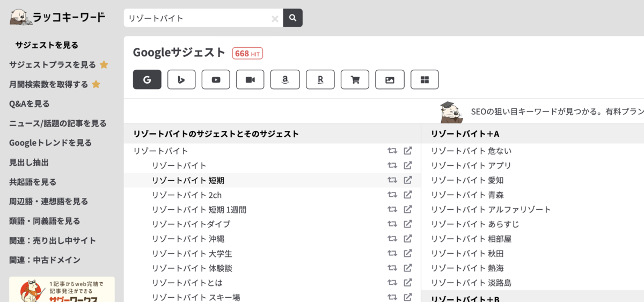Open サジェストを見る menu item
Image resolution: width=644 pixels, height=302 pixels.
click(x=47, y=45)
